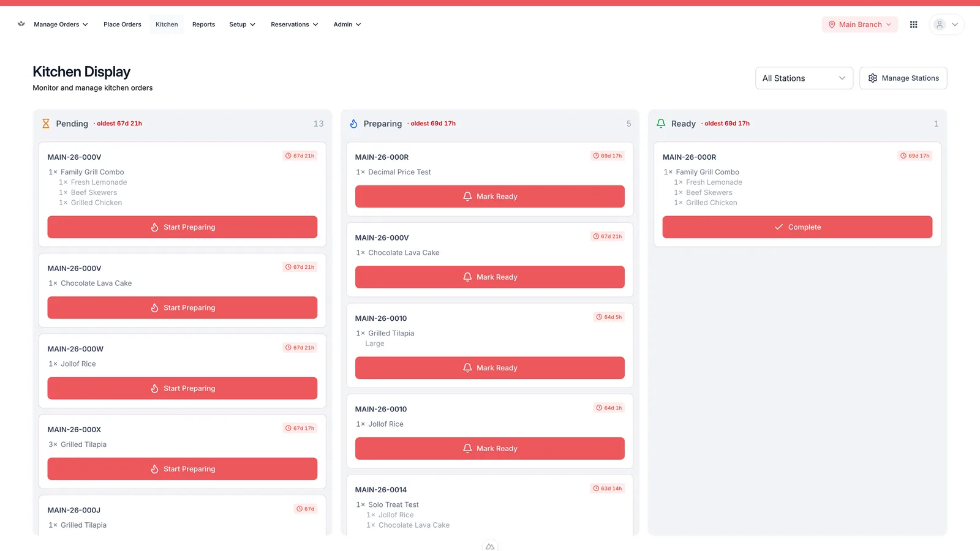This screenshot has width=980, height=551.
Task: Expand the Admin menu
Action: point(347,24)
